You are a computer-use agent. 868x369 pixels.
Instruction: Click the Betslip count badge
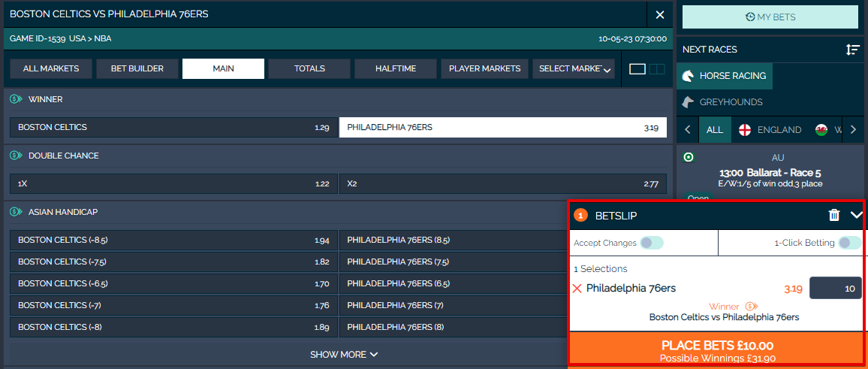(x=580, y=216)
